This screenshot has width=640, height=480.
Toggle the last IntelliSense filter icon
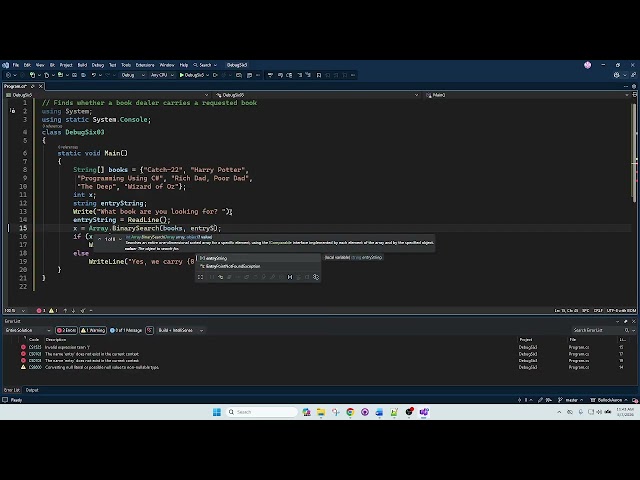[x=316, y=277]
